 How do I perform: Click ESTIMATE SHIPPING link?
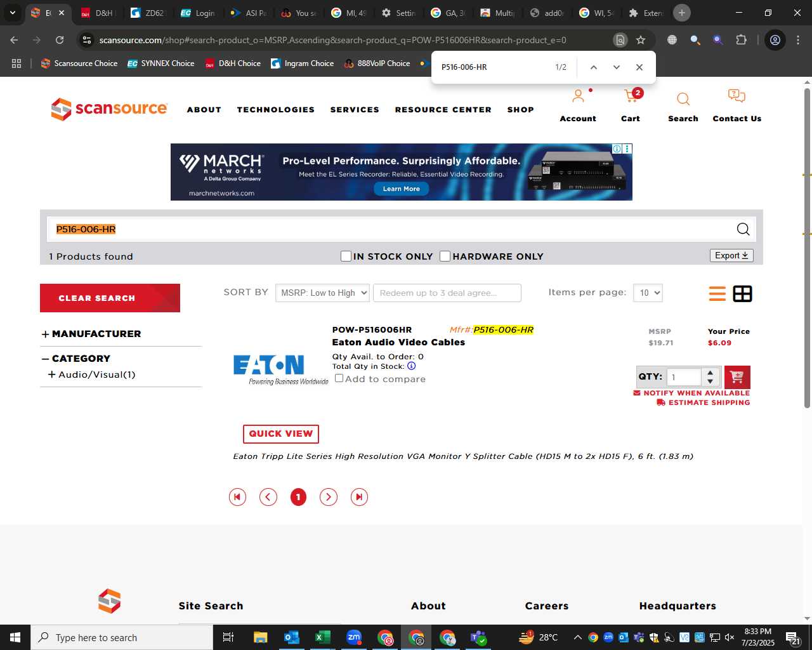[x=704, y=402]
